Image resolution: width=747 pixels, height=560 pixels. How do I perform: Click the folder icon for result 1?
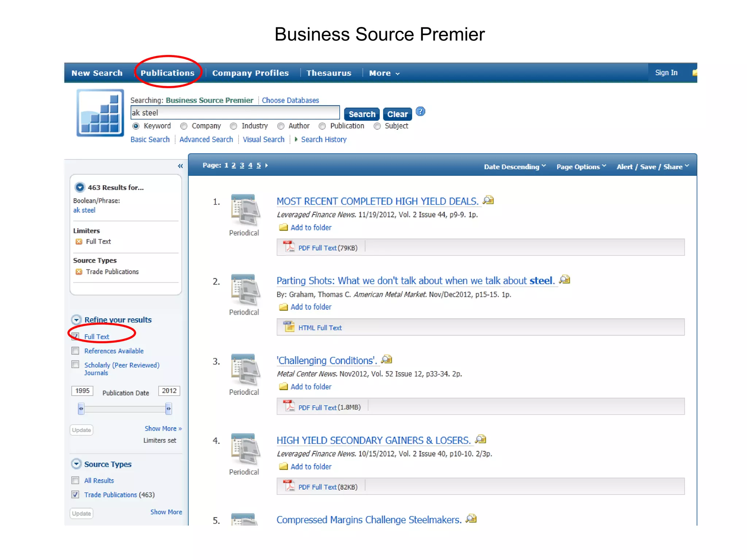283,227
